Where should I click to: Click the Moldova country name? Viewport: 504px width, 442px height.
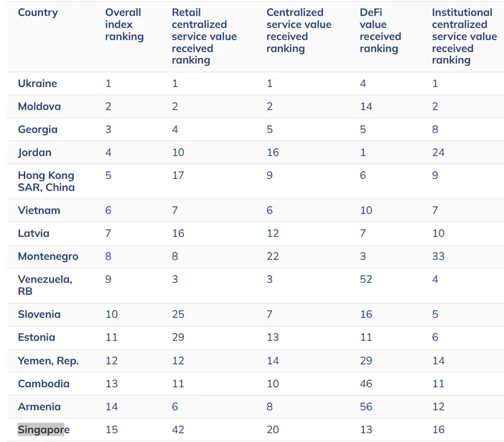tap(39, 106)
